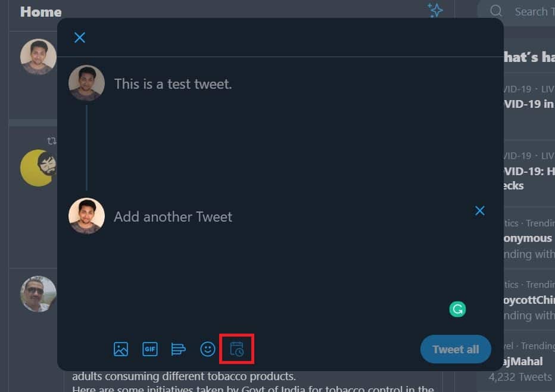Close the tweet compose dialog

click(x=80, y=38)
